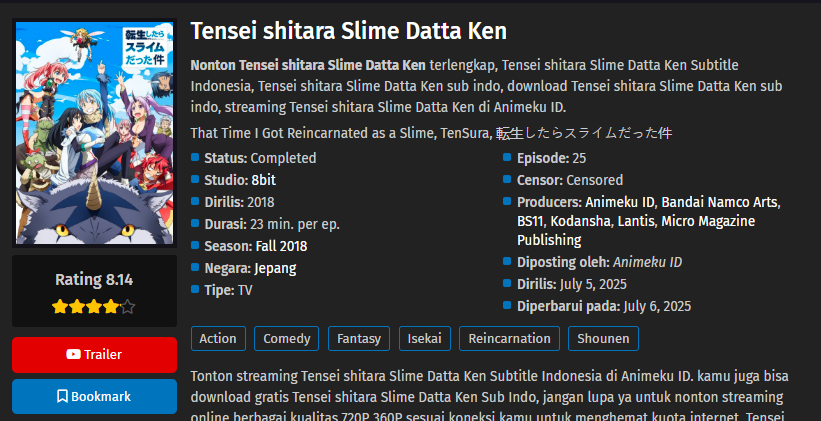The image size is (821, 421).
Task: Open the Comedy genre tag
Action: pos(286,339)
